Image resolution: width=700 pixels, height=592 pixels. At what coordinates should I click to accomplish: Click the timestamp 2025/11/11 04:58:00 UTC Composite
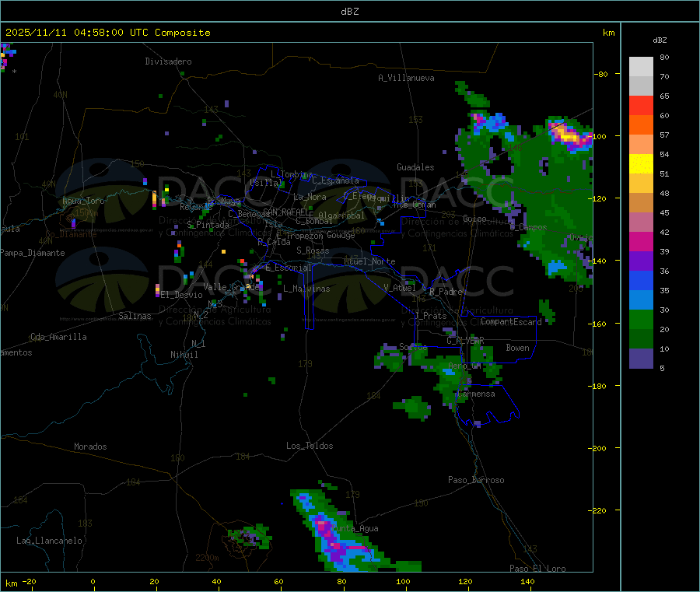pyautogui.click(x=107, y=33)
